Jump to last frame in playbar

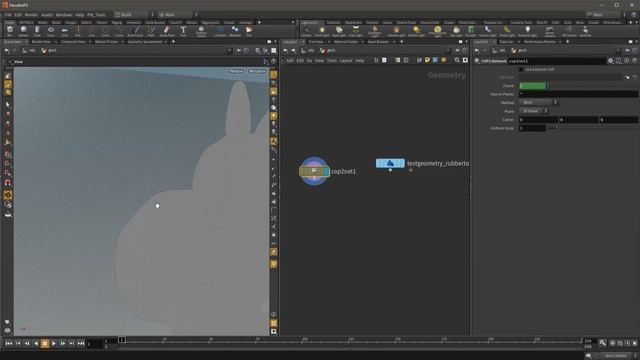click(81, 344)
